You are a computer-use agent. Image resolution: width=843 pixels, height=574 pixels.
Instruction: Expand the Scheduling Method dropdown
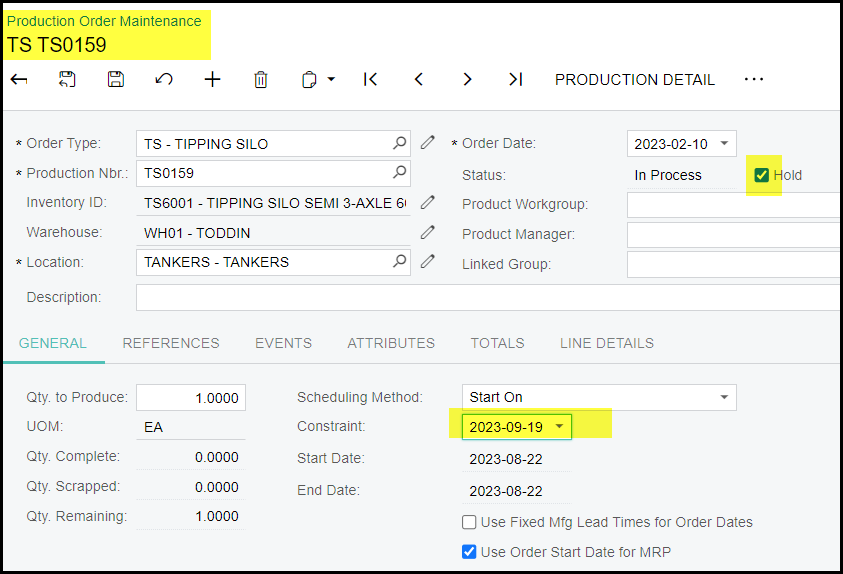(x=724, y=397)
